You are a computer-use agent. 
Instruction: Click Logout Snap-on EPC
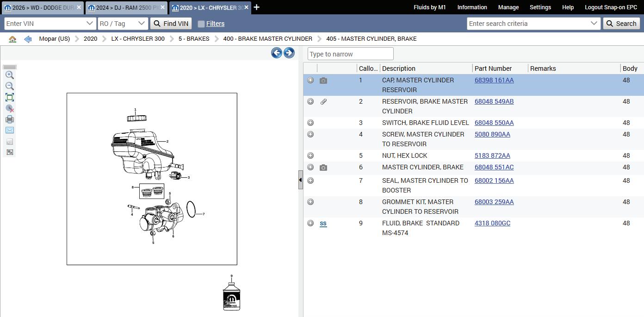[611, 7]
